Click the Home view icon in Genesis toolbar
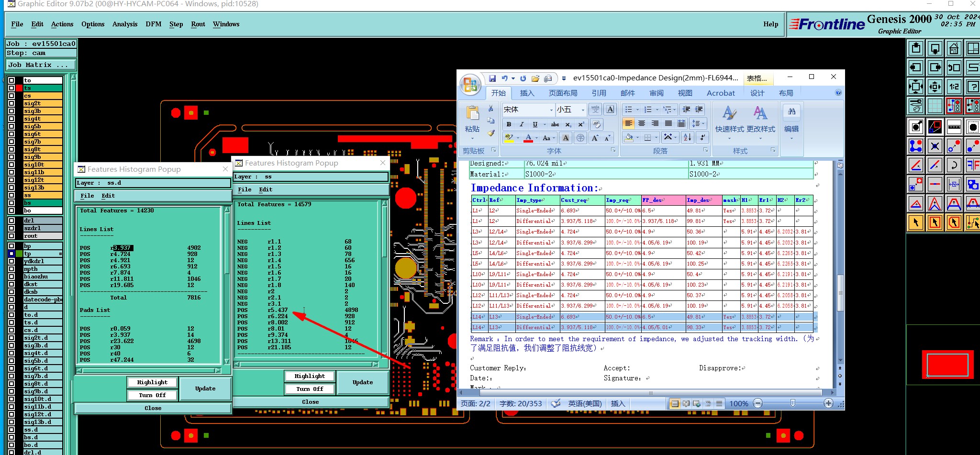This screenshot has width=980, height=455. click(x=954, y=48)
